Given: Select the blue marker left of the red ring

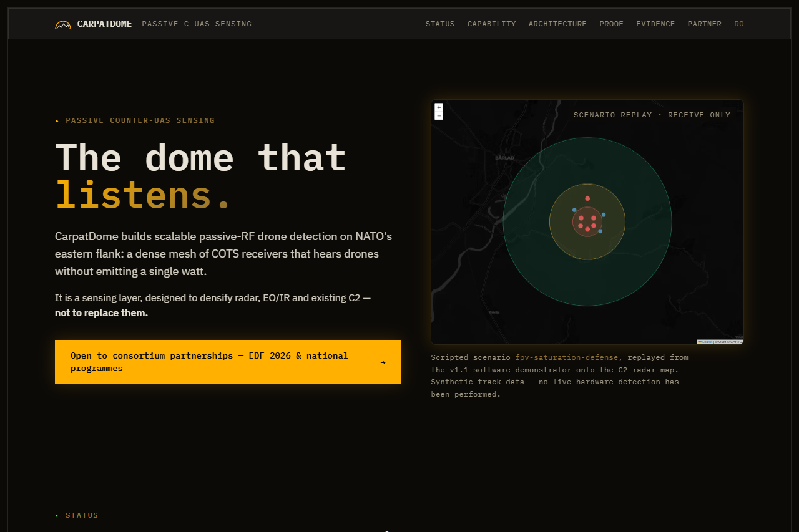Looking at the screenshot, I should (x=574, y=210).
